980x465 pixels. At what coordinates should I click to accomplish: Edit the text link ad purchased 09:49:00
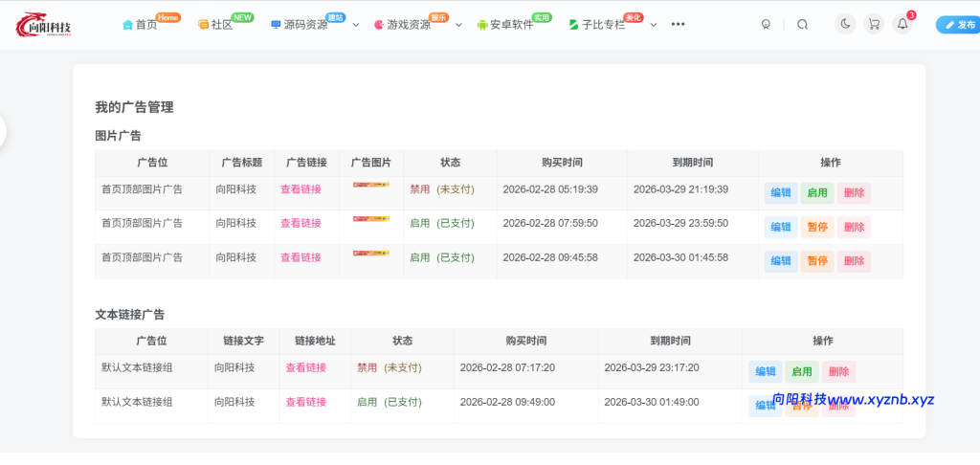click(766, 406)
